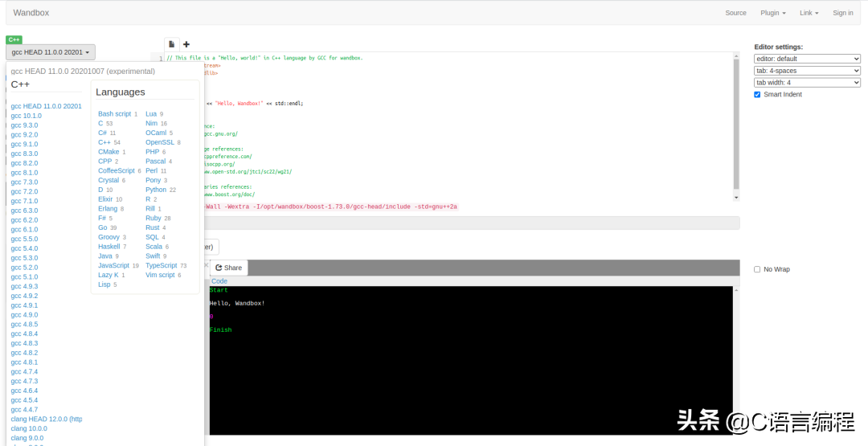Open the Link menu
Screen dimensions: 868x446
tap(809, 13)
